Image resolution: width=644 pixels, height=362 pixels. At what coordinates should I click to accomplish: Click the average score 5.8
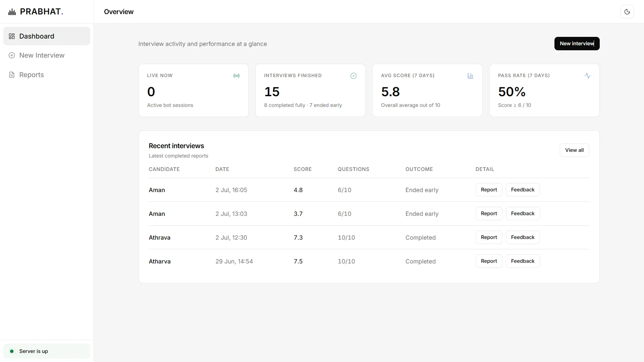[390, 92]
